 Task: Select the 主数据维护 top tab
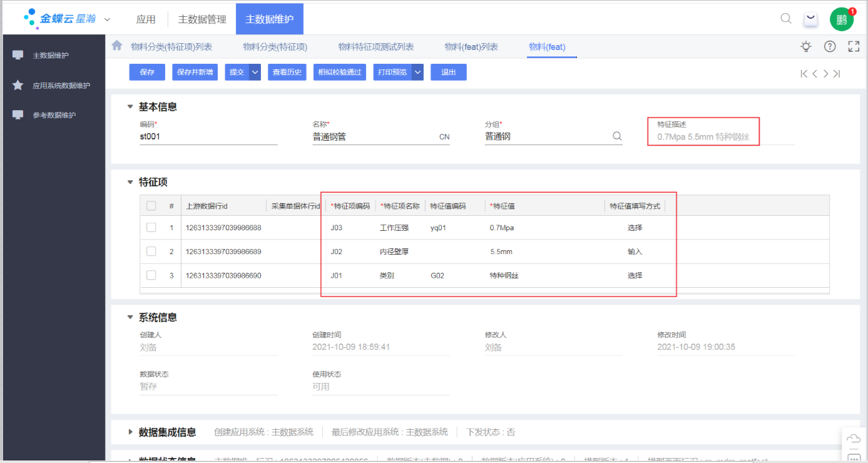click(x=270, y=19)
